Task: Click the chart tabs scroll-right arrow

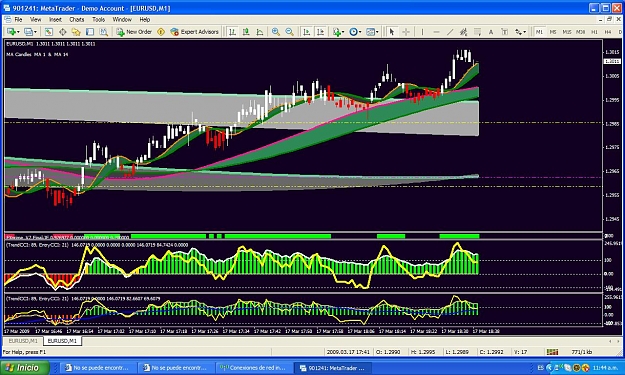Action: coord(619,341)
